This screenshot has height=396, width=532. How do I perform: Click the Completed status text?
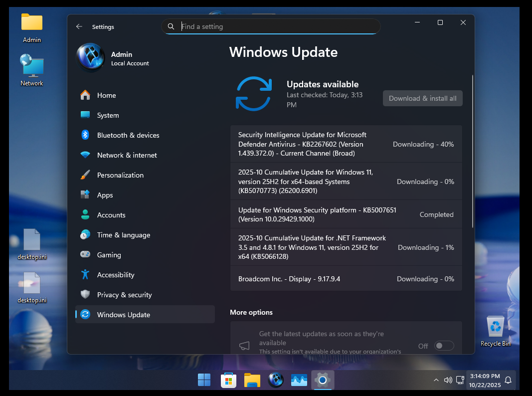click(436, 214)
